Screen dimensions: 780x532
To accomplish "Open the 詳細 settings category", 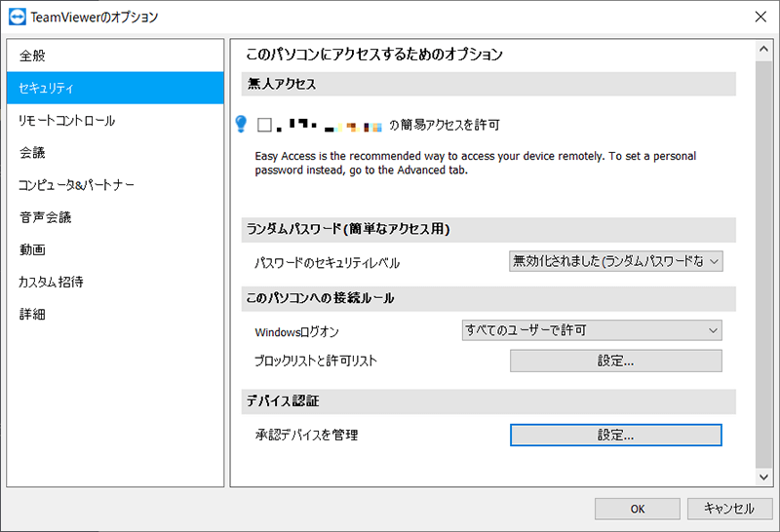I will [115, 314].
